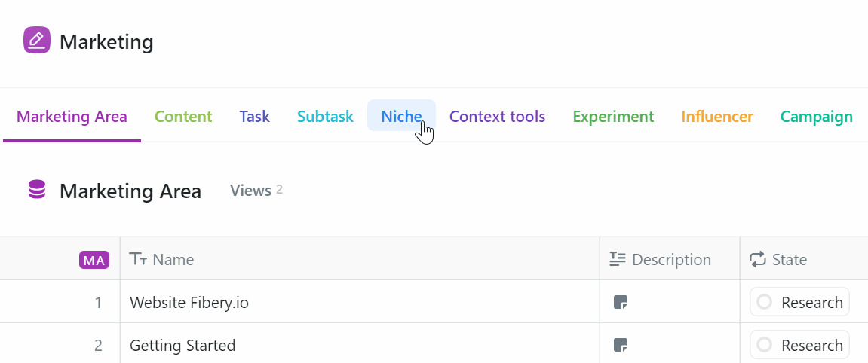Image resolution: width=868 pixels, height=363 pixels.
Task: Click the Description column header icon
Action: (618, 260)
